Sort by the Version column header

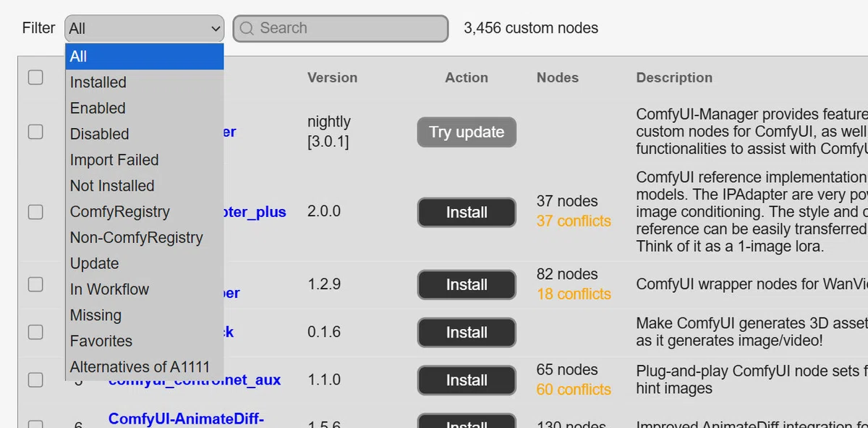coord(332,77)
